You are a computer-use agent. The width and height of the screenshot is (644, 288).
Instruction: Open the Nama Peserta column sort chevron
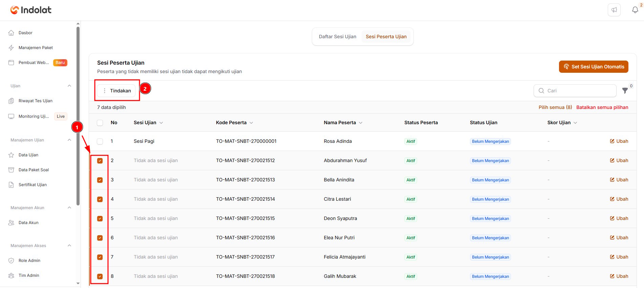pyautogui.click(x=361, y=123)
